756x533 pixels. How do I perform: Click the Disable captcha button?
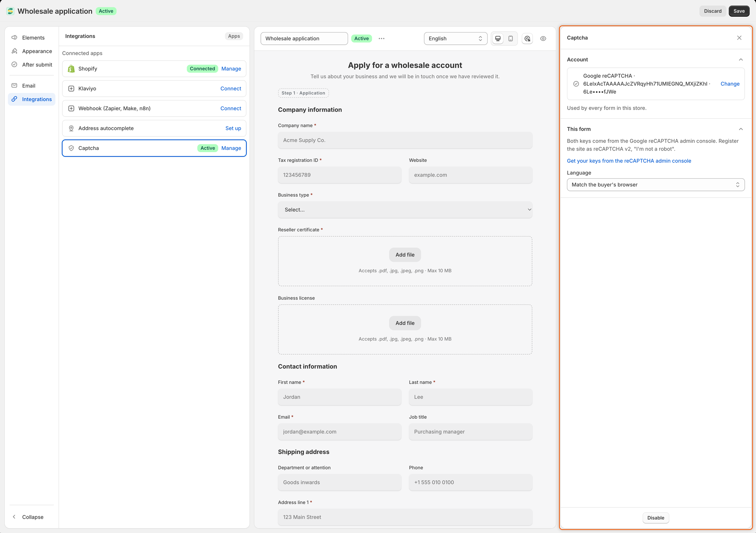(655, 518)
